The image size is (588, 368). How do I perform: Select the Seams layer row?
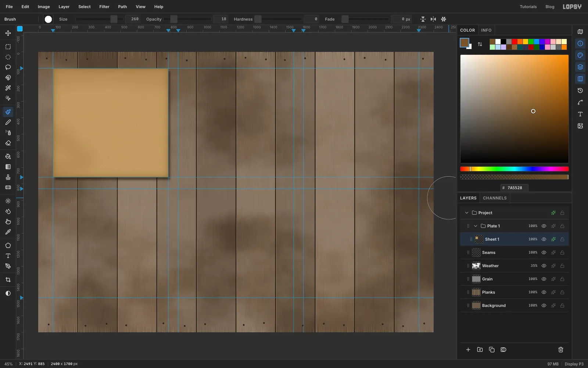514,252
